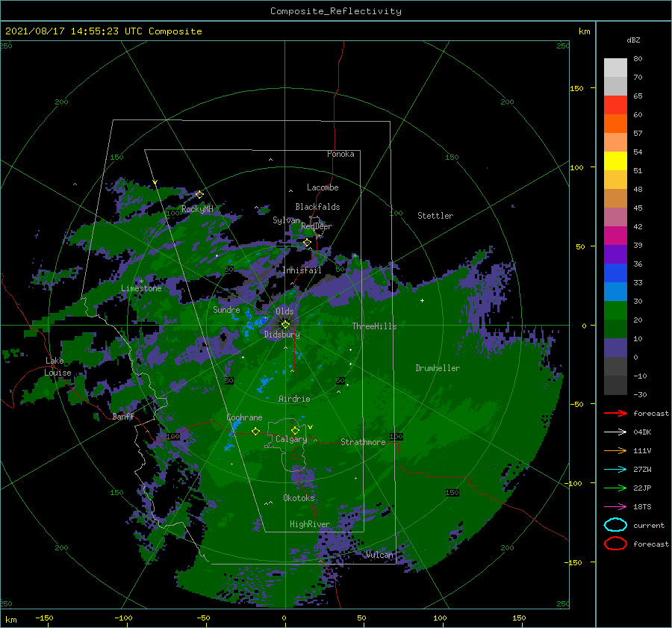The image size is (672, 628).
Task: Pick the blue 33-36 dBZ color band
Action: point(615,273)
